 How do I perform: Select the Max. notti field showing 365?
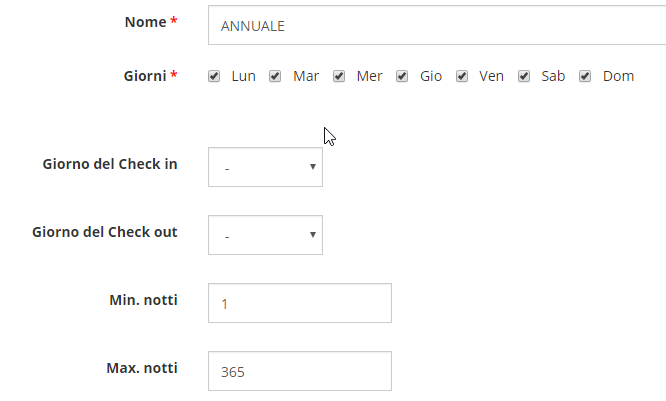pyautogui.click(x=299, y=371)
